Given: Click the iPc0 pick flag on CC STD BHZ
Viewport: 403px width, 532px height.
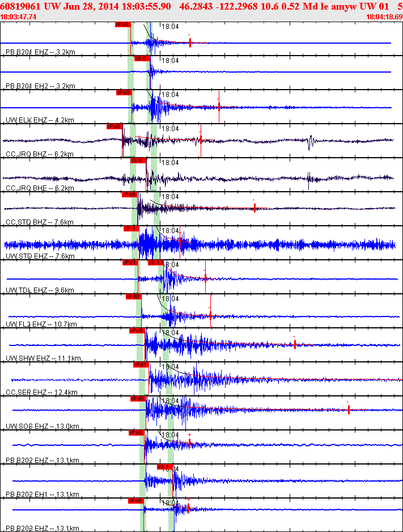Looking at the screenshot, I should pos(129,195).
